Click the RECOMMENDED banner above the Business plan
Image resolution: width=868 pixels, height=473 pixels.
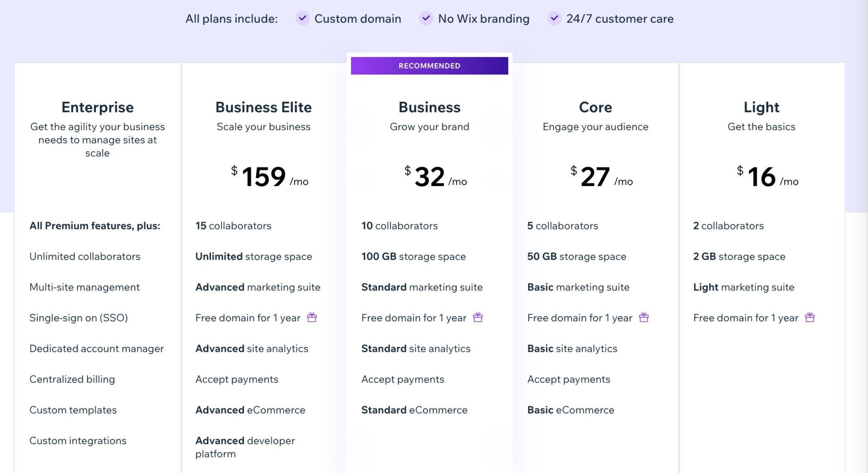429,66
